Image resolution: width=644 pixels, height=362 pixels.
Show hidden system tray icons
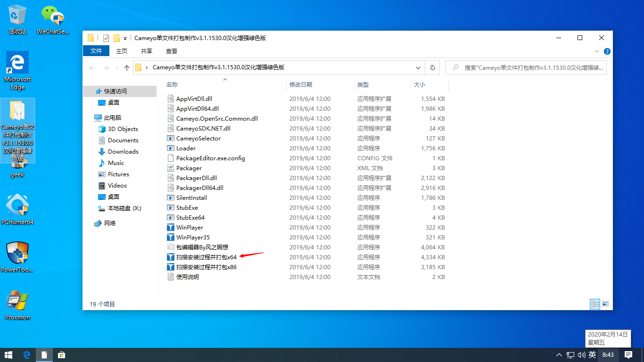(559, 355)
